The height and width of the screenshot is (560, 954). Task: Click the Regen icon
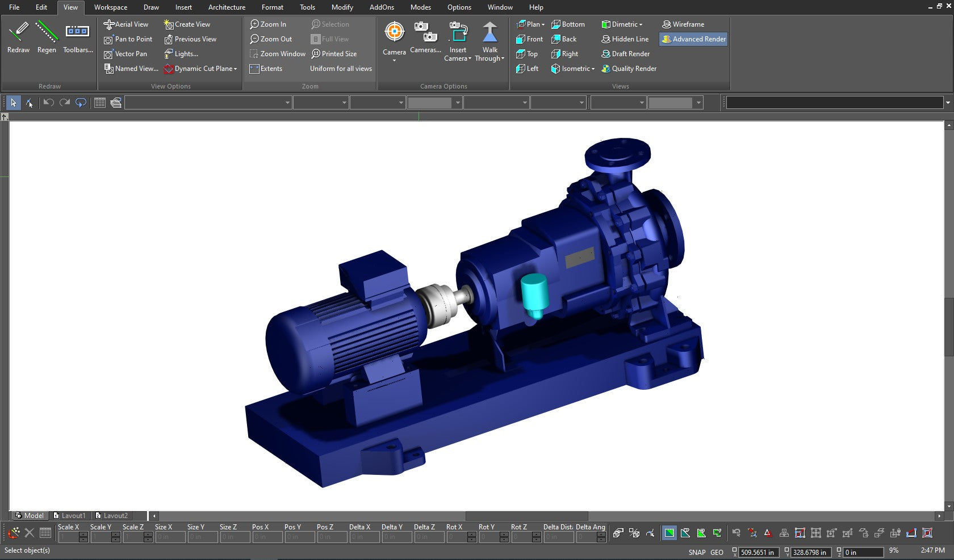pos(47,32)
